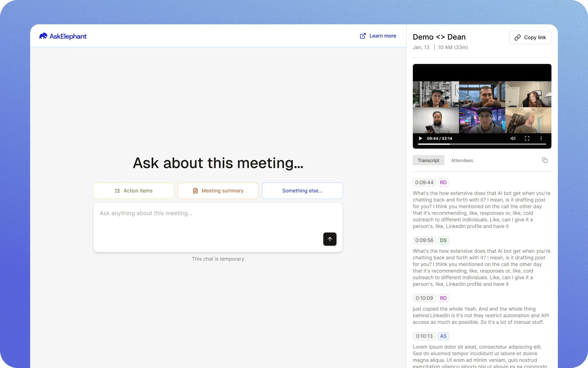Click timestamp 0:10:09 in the transcript
This screenshot has width=588, height=368.
424,298
